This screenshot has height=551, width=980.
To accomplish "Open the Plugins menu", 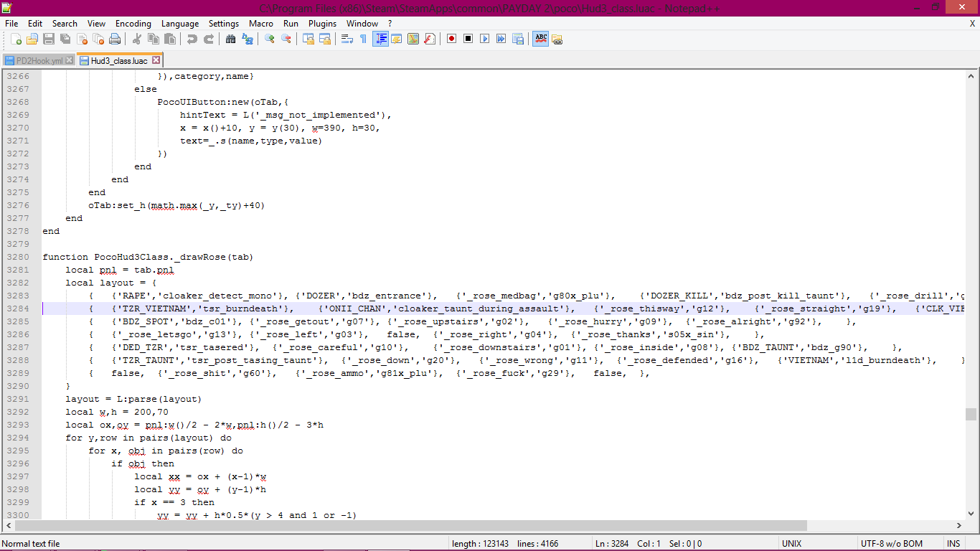I will [322, 24].
